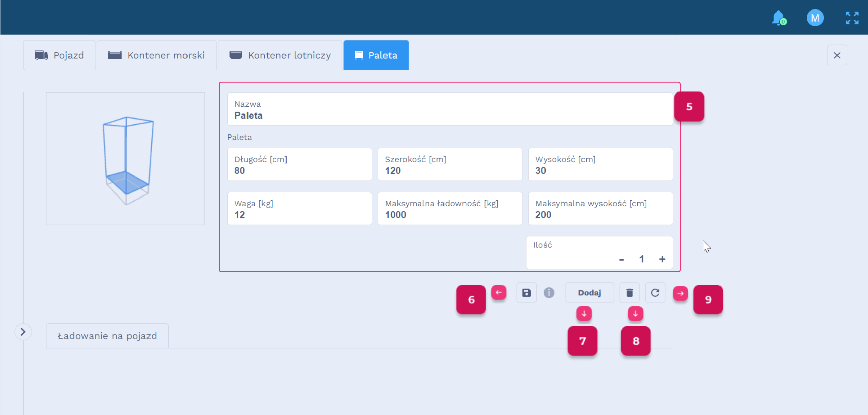
Task: Toggle fullscreen mode icon
Action: (x=852, y=18)
